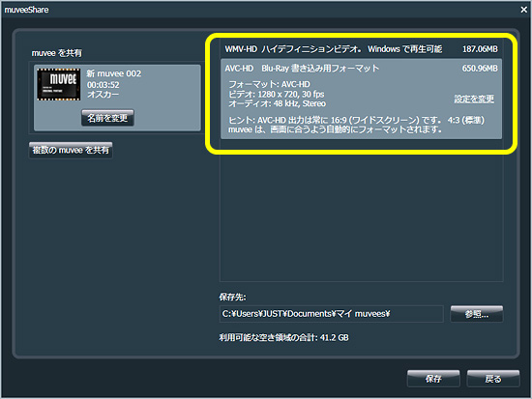Click the 新 muvee 002 title text
The width and height of the screenshot is (532, 399).
pos(114,73)
